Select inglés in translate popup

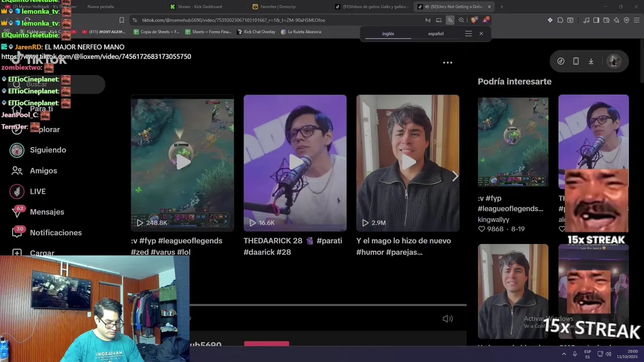coord(388,34)
